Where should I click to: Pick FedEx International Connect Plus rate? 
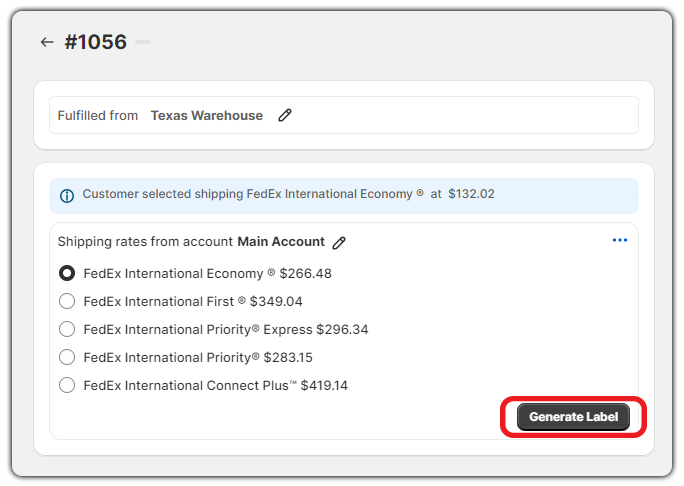tap(67, 385)
